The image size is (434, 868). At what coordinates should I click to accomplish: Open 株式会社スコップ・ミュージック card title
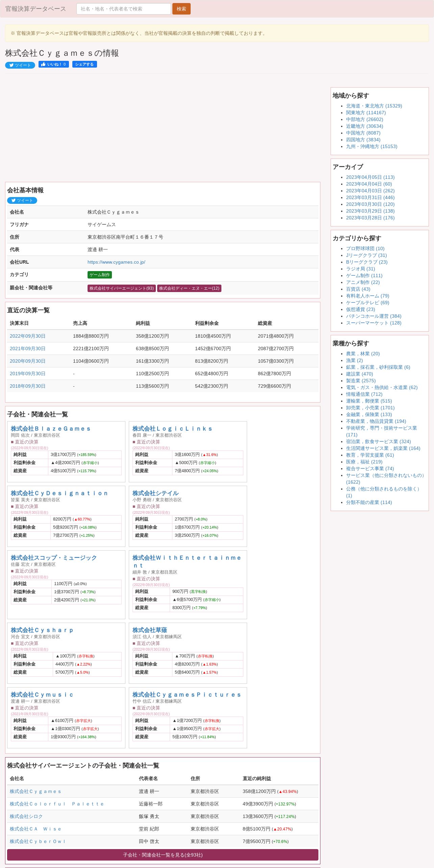tap(54, 558)
